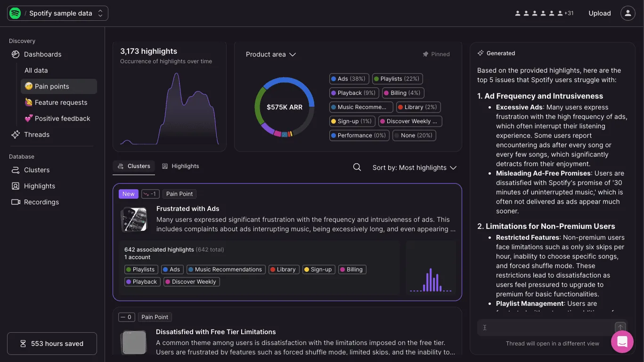
Task: Click the Billing tag in cluster card
Action: point(352,270)
